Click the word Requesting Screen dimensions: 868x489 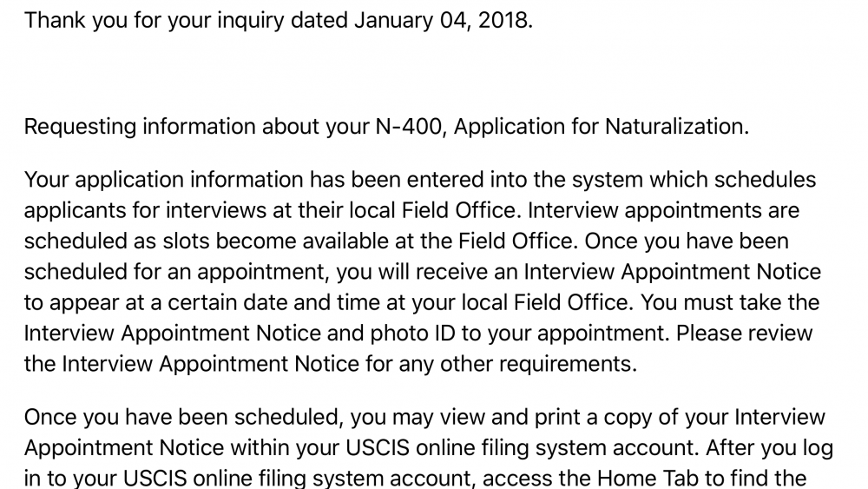coord(80,128)
